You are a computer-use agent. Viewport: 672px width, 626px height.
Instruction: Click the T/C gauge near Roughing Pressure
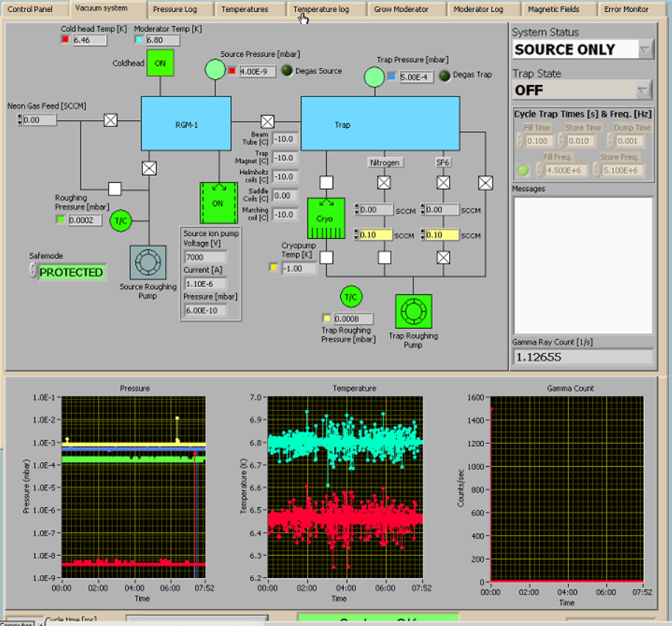coord(120,220)
